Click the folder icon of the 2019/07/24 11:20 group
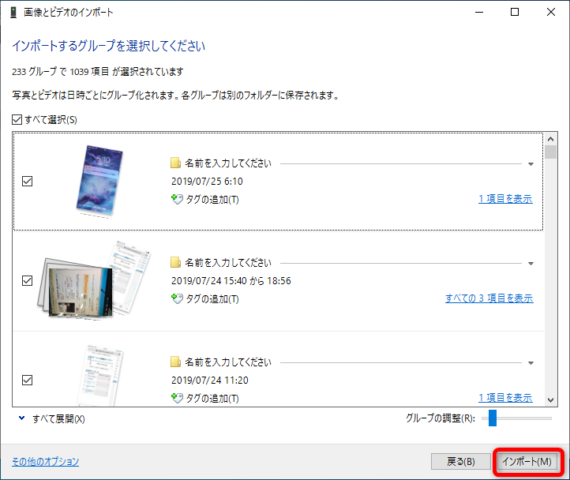 coord(176,362)
